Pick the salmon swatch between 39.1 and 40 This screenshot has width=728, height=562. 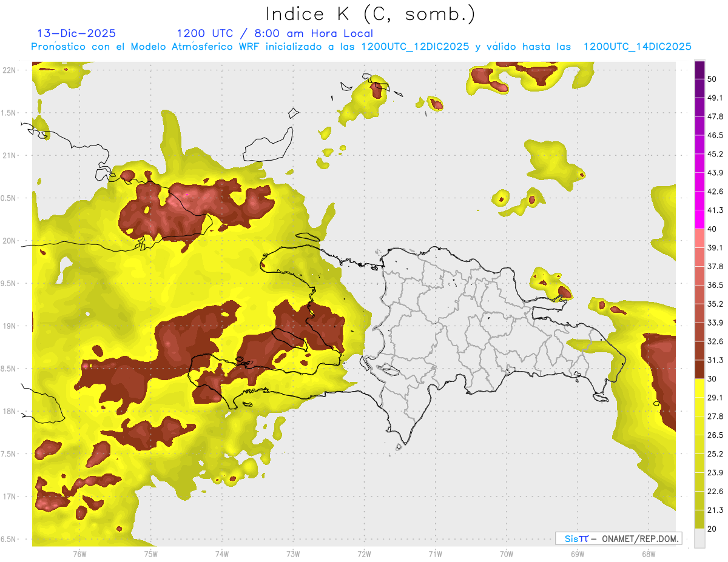point(699,238)
